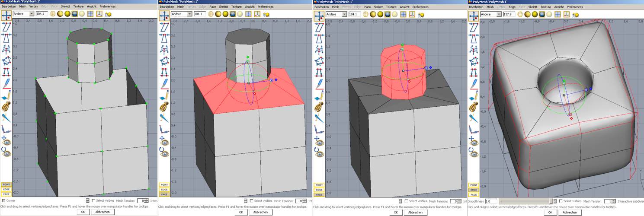The height and width of the screenshot is (216, 644).
Task: Open the Bearbeiten menu in the point-mode window
Action: [9, 7]
